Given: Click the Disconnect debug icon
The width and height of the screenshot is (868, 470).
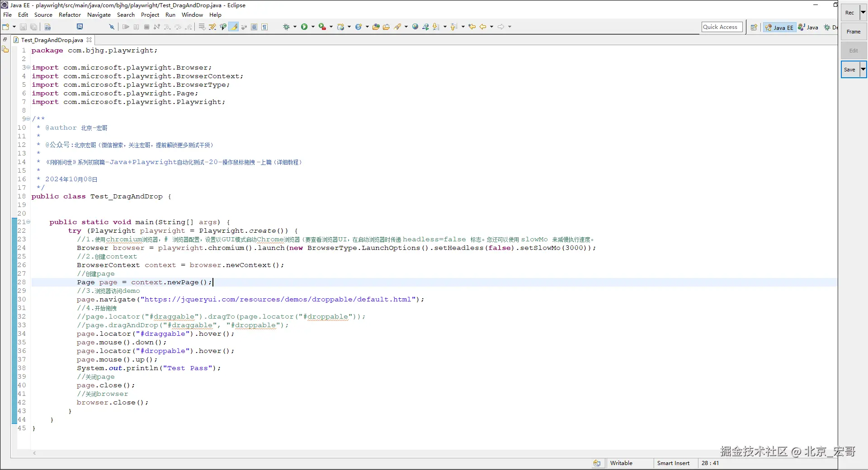Looking at the screenshot, I should 157,27.
